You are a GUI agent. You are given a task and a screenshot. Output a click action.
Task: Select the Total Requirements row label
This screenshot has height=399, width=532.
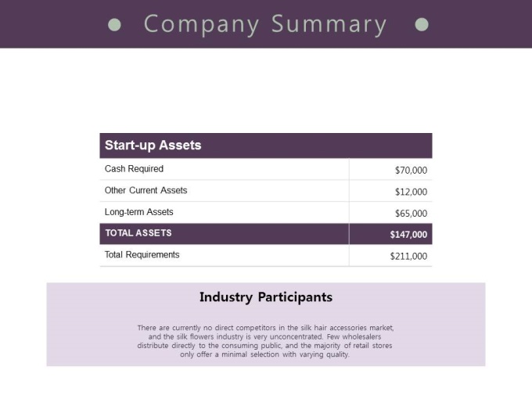pyautogui.click(x=142, y=255)
